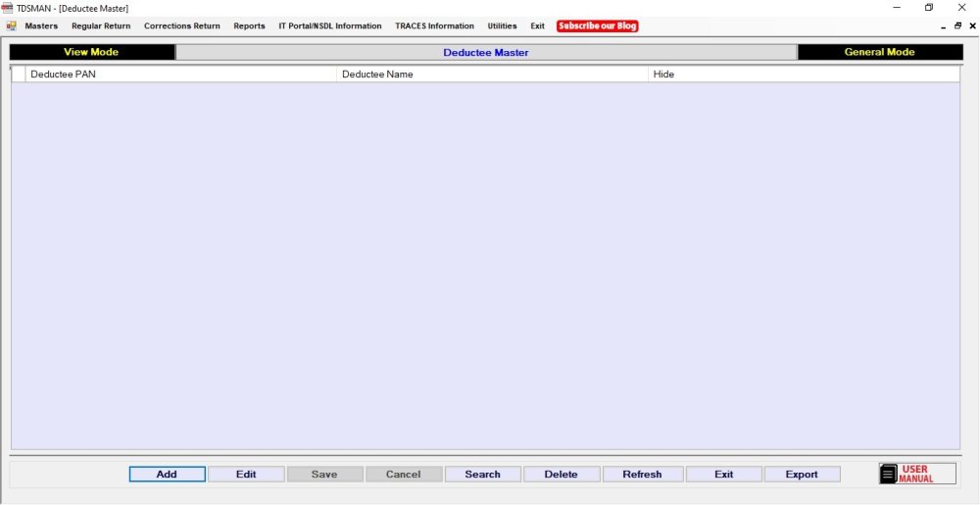
Task: Click the Delete button
Action: pyautogui.click(x=562, y=475)
